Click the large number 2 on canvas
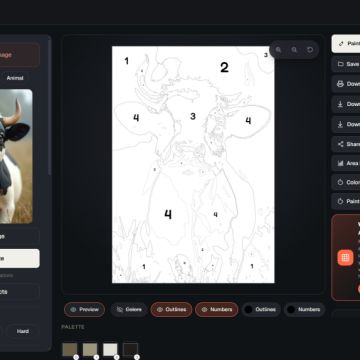Screen dimensions: 360x360 (224, 68)
